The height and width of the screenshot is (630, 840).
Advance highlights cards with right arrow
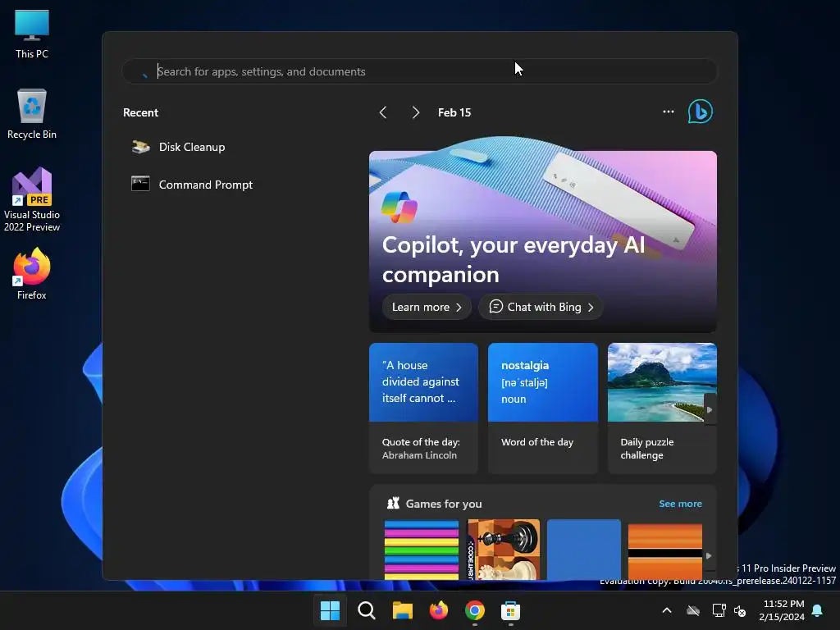[710, 410]
